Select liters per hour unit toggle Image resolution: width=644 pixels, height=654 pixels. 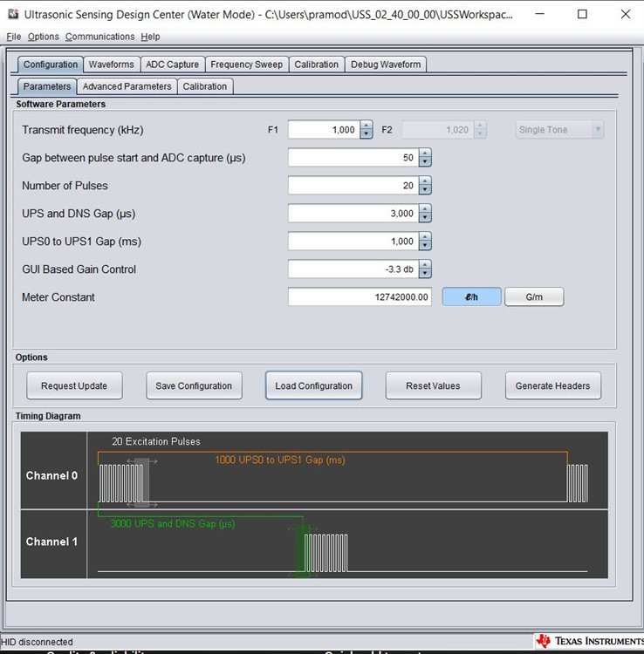[x=471, y=297]
